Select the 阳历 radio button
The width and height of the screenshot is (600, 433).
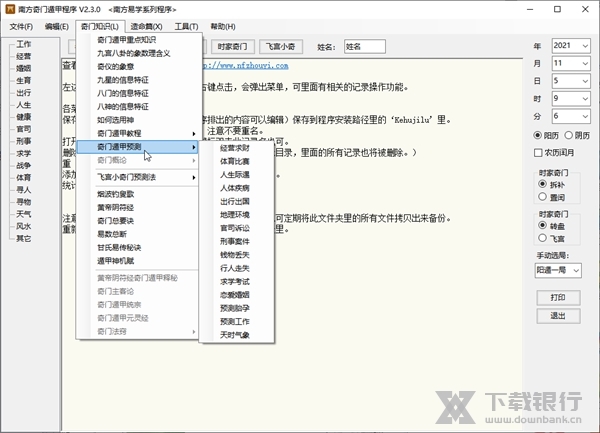point(538,135)
